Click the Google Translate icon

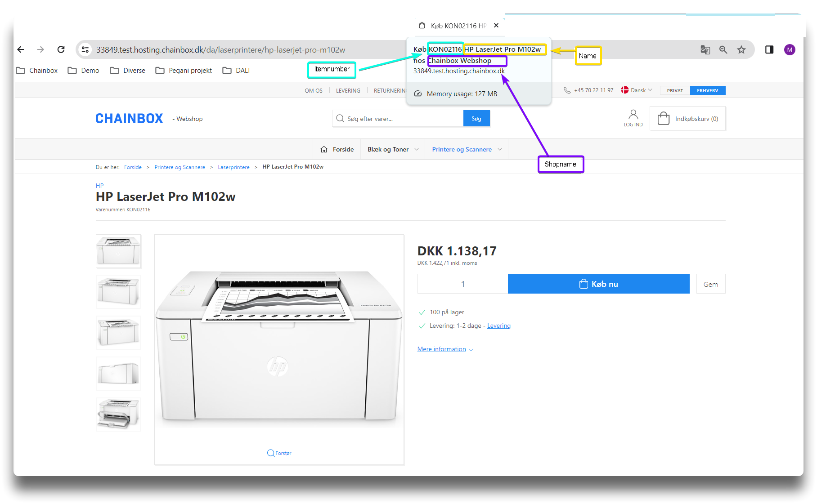(x=705, y=49)
